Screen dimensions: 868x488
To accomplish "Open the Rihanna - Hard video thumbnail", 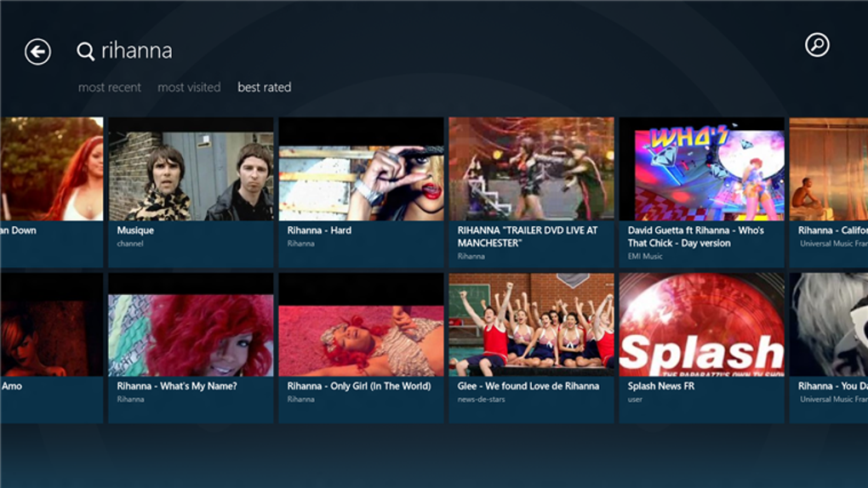I will 361,168.
